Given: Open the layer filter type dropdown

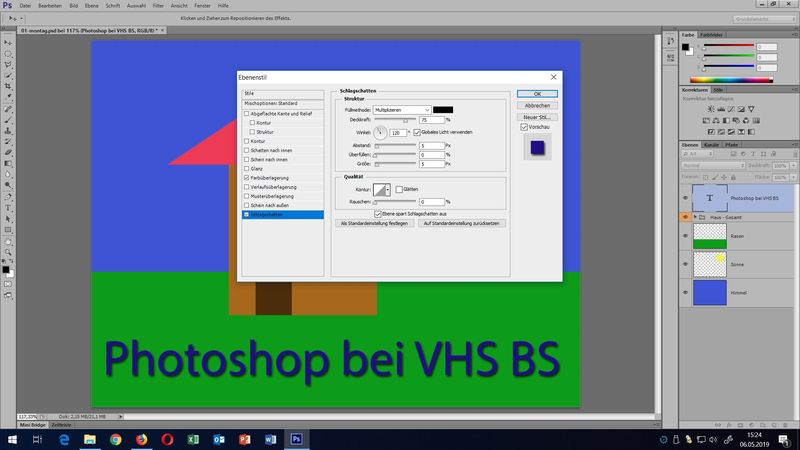Looking at the screenshot, I should (x=697, y=154).
